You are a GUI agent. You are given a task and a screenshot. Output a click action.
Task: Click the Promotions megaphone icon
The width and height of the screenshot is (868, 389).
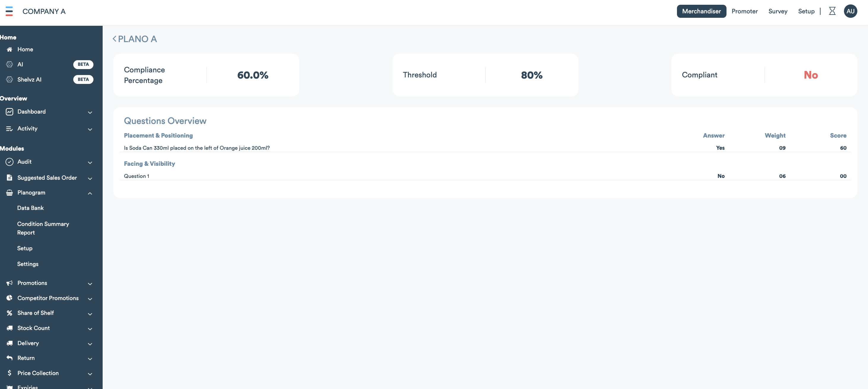click(x=9, y=283)
